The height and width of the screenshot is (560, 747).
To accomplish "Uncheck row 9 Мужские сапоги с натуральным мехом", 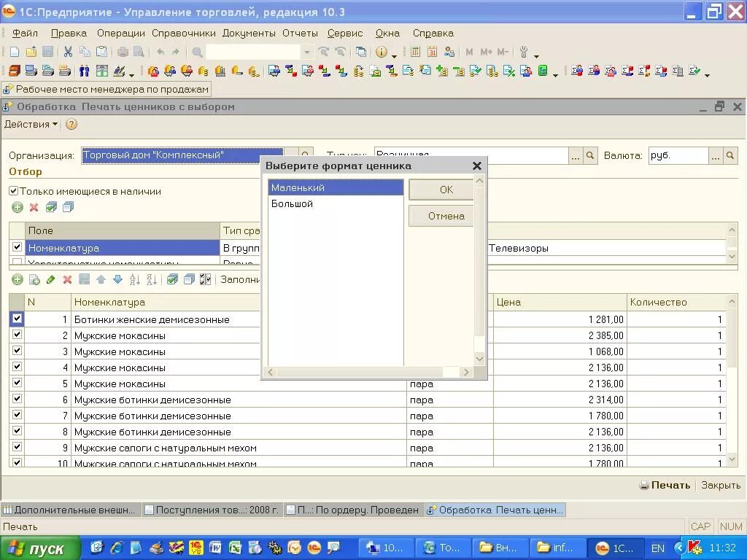I will [18, 447].
